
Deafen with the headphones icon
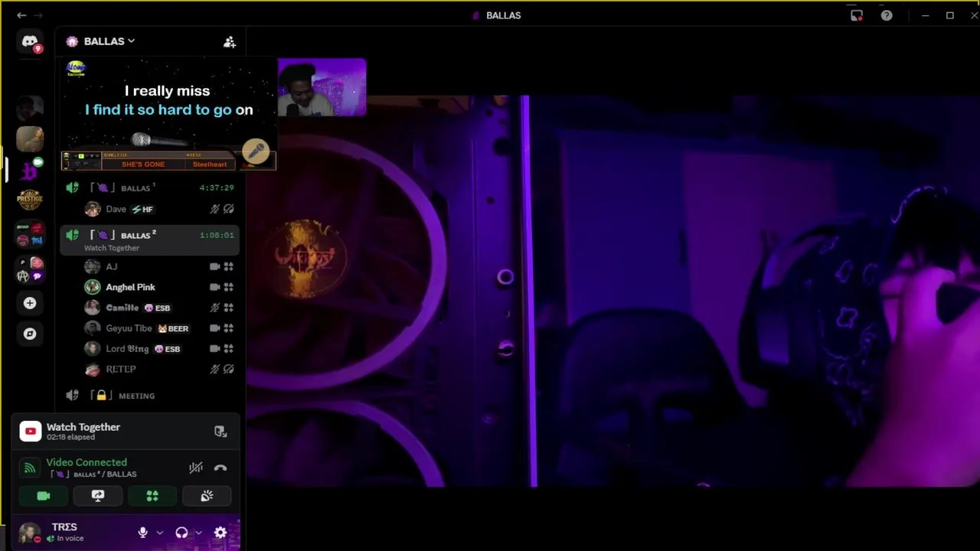(181, 533)
